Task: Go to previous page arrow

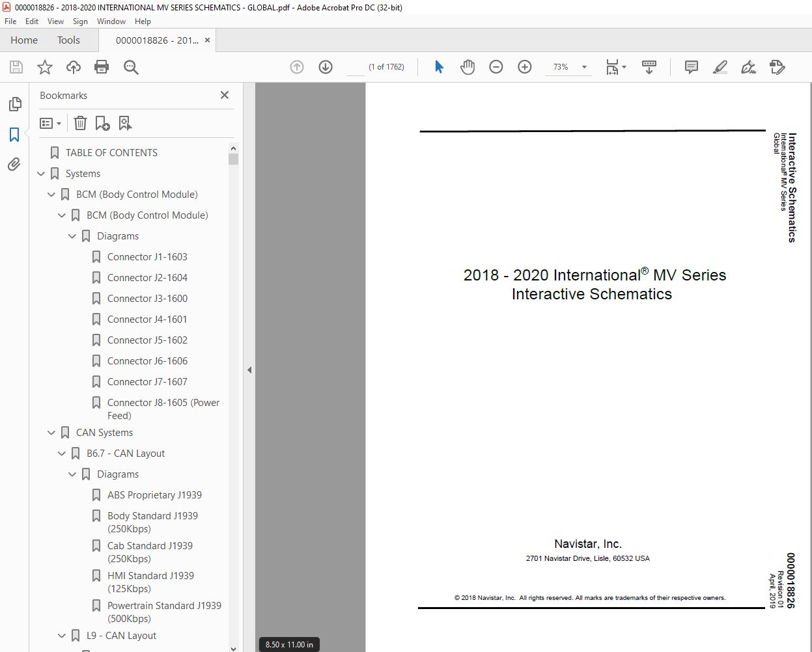Action: (x=297, y=67)
